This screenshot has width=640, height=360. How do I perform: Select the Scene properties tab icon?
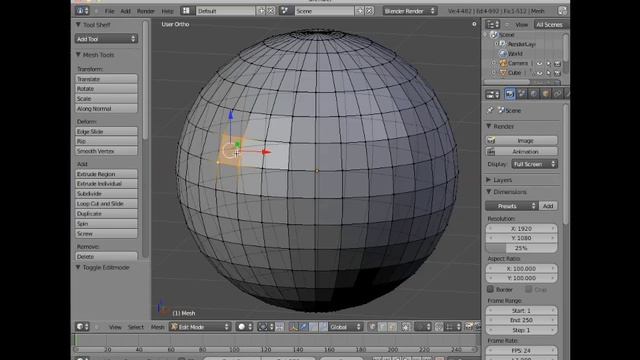coord(522,94)
